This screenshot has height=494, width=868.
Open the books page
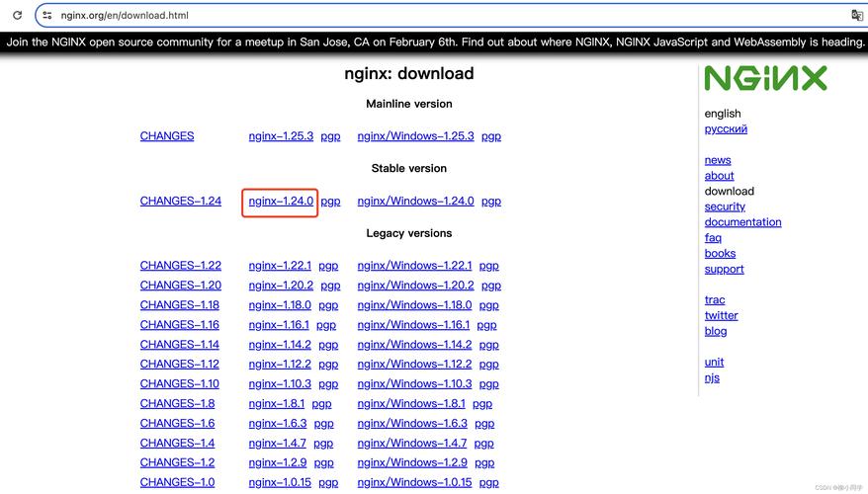[x=720, y=253]
